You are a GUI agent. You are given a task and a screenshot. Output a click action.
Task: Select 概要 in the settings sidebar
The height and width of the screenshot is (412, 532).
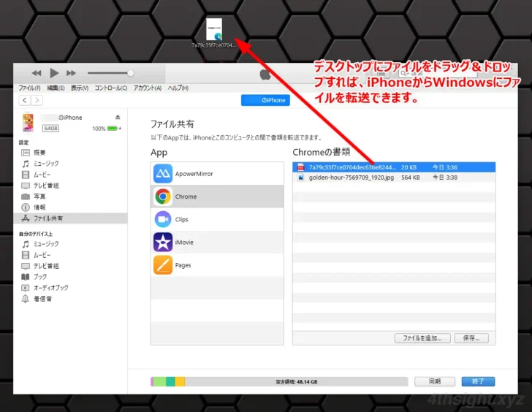pyautogui.click(x=39, y=153)
